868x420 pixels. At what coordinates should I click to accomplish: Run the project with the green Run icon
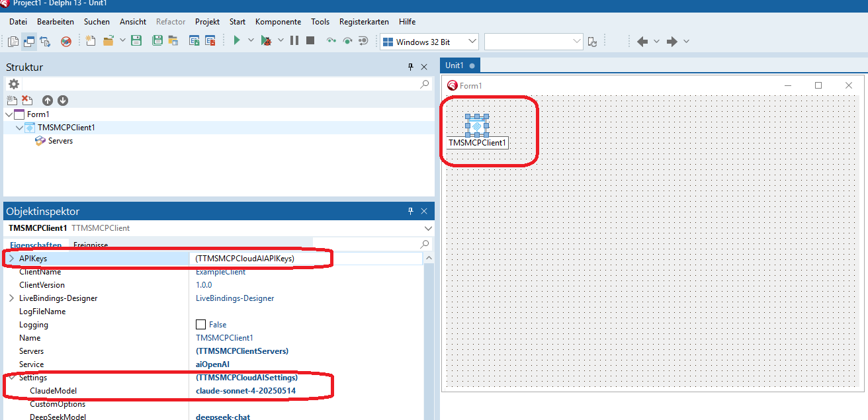tap(237, 40)
